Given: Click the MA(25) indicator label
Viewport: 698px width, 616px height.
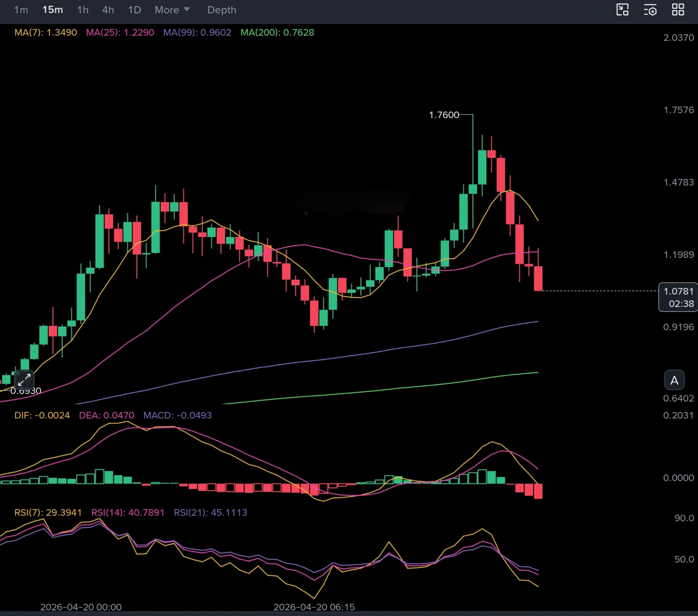Looking at the screenshot, I should (x=120, y=32).
